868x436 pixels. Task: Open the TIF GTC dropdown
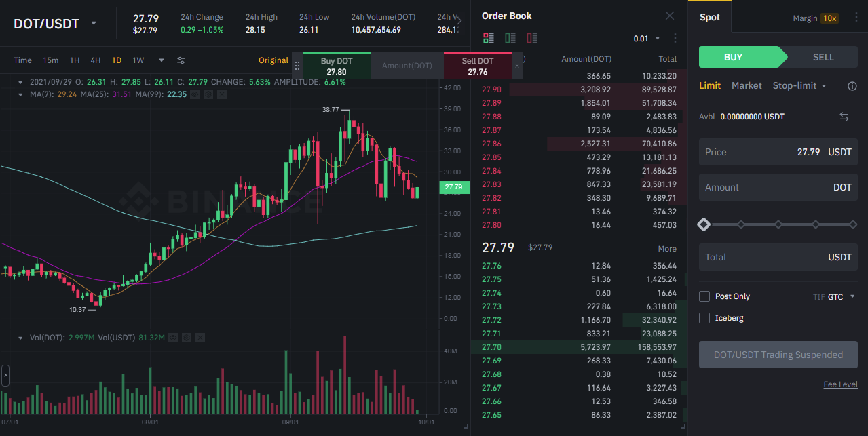tap(835, 296)
